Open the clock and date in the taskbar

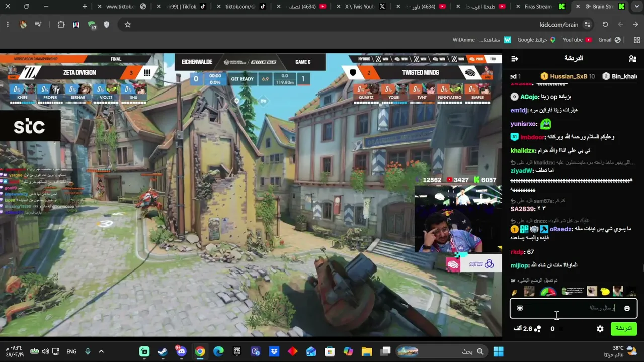pos(15,351)
